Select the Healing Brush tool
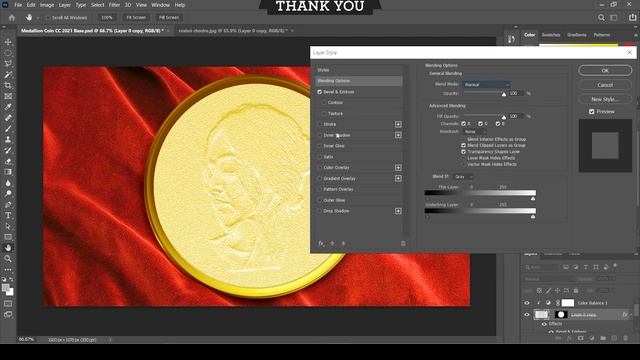 tap(8, 118)
